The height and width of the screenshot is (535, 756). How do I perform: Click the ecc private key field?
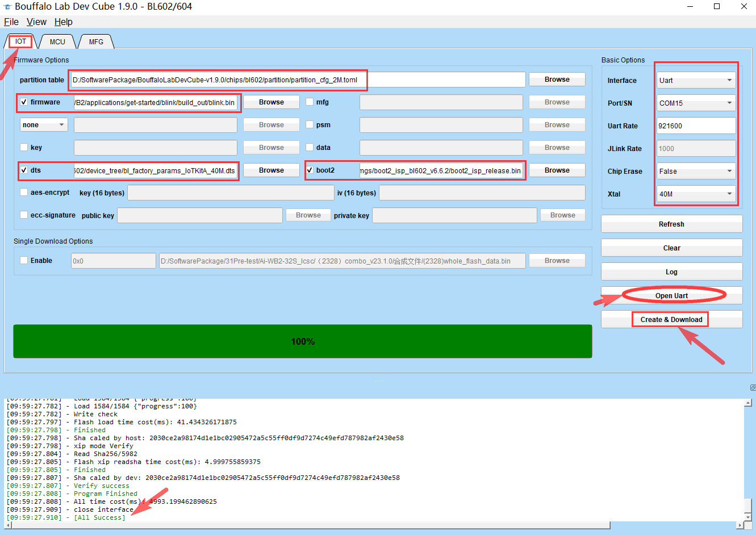[x=454, y=215]
